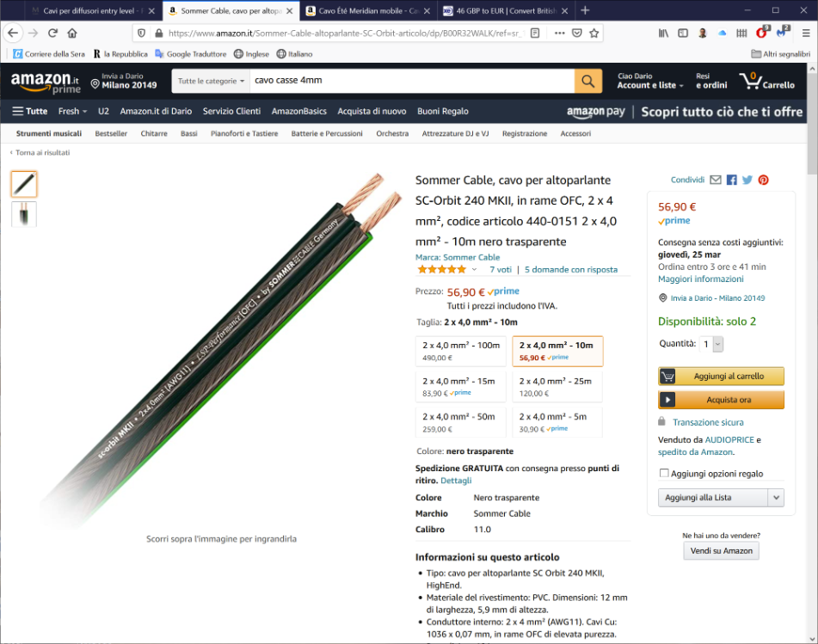Expand the Tutte le categorie dropdown
This screenshot has height=644, width=818.
[211, 81]
